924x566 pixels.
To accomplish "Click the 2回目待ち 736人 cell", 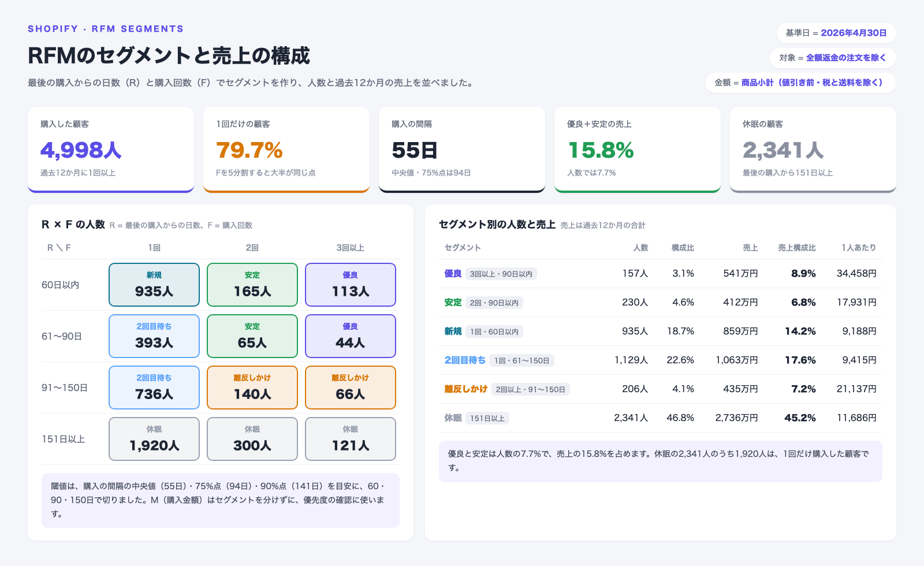I will pos(154,388).
